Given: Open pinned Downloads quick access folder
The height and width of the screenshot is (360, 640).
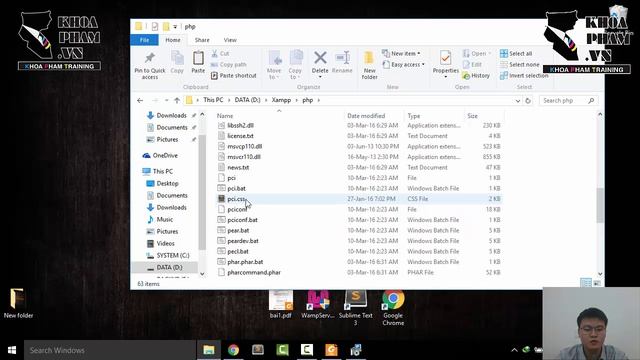Looking at the screenshot, I should coord(171,116).
